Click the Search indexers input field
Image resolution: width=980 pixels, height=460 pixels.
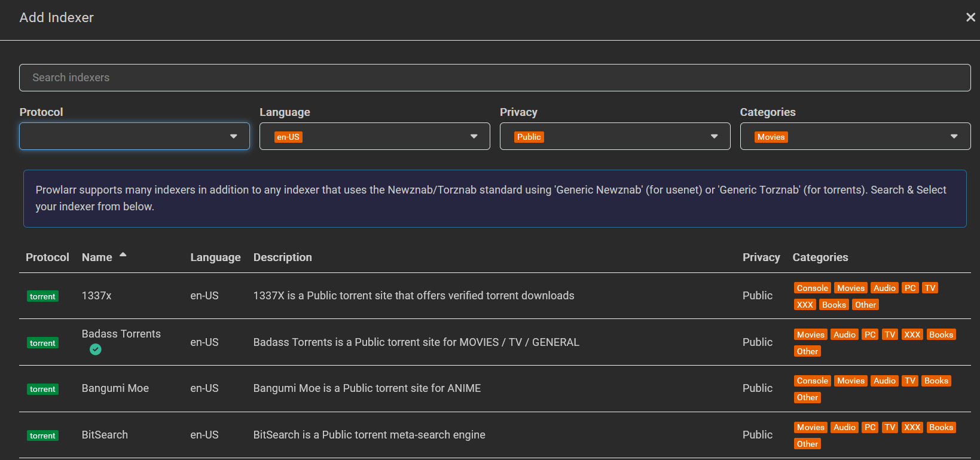pos(494,78)
